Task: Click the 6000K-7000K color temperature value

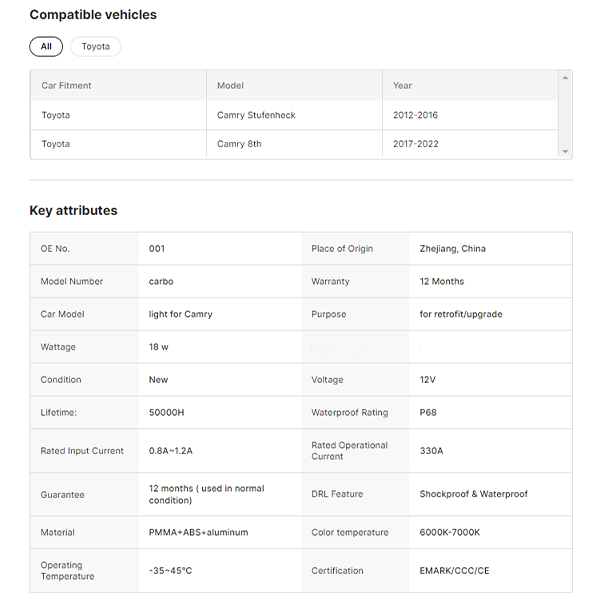Action: [x=449, y=533]
